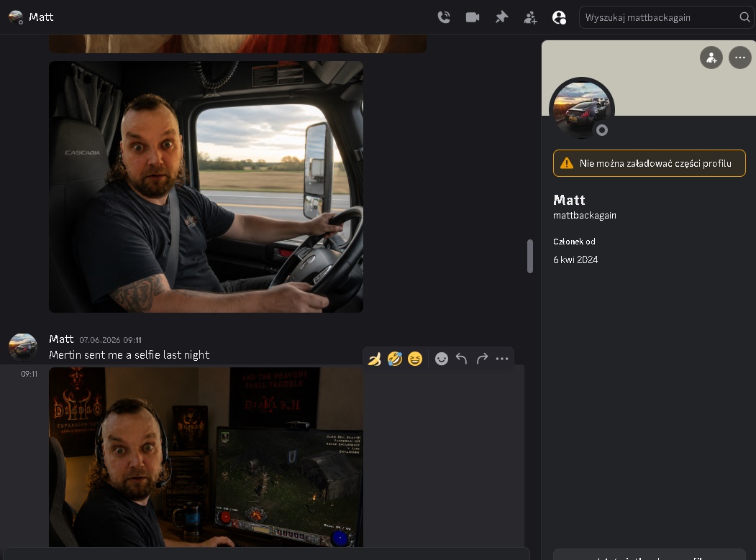Image resolution: width=756 pixels, height=560 pixels.
Task: Click the 'Członek od' label
Action: click(574, 242)
